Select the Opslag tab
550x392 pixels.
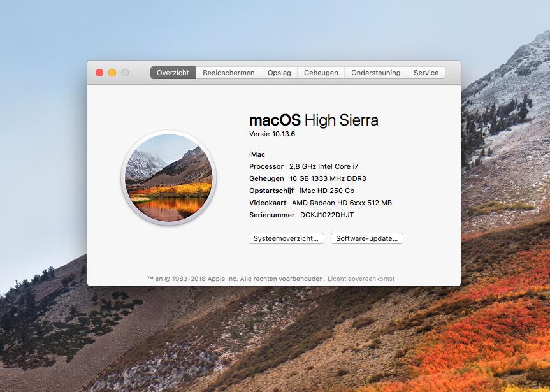click(x=279, y=73)
